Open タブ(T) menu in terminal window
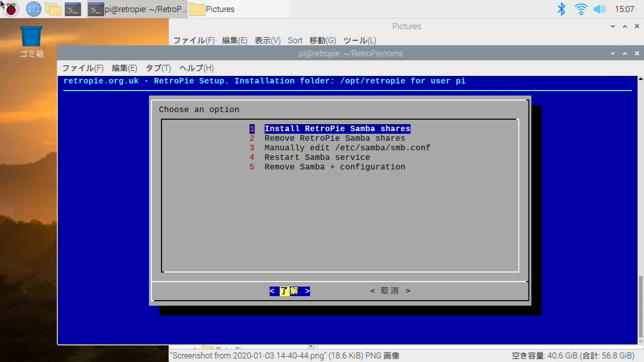 (x=158, y=68)
